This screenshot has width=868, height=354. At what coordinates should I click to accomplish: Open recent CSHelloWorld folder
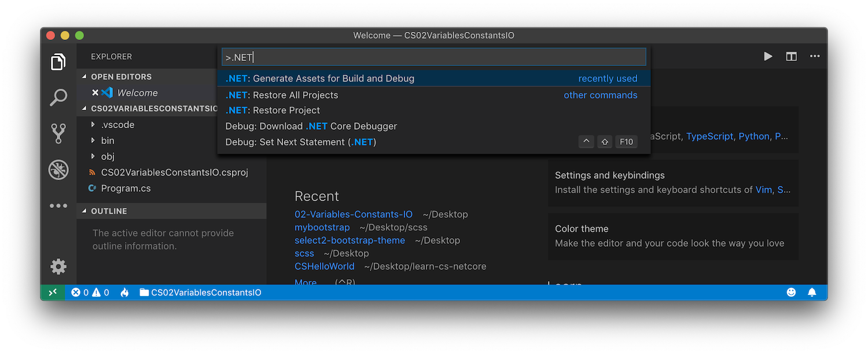click(324, 267)
